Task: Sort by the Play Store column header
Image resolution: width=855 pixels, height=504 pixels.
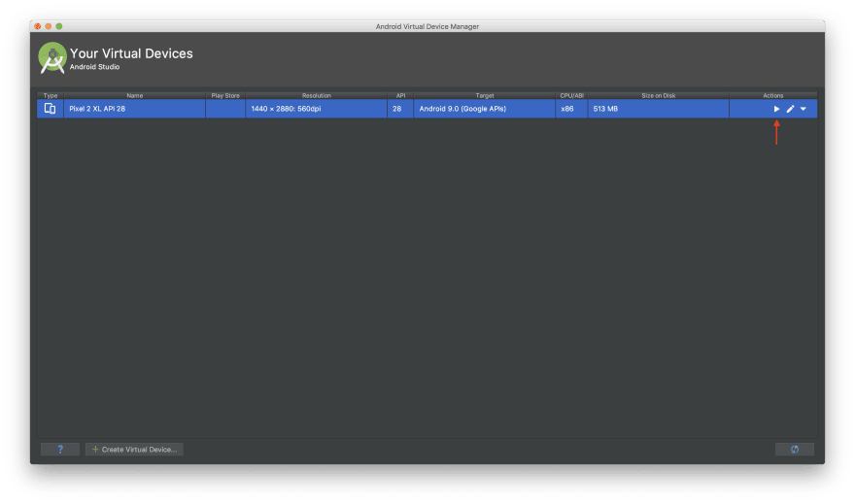Action: [x=225, y=95]
